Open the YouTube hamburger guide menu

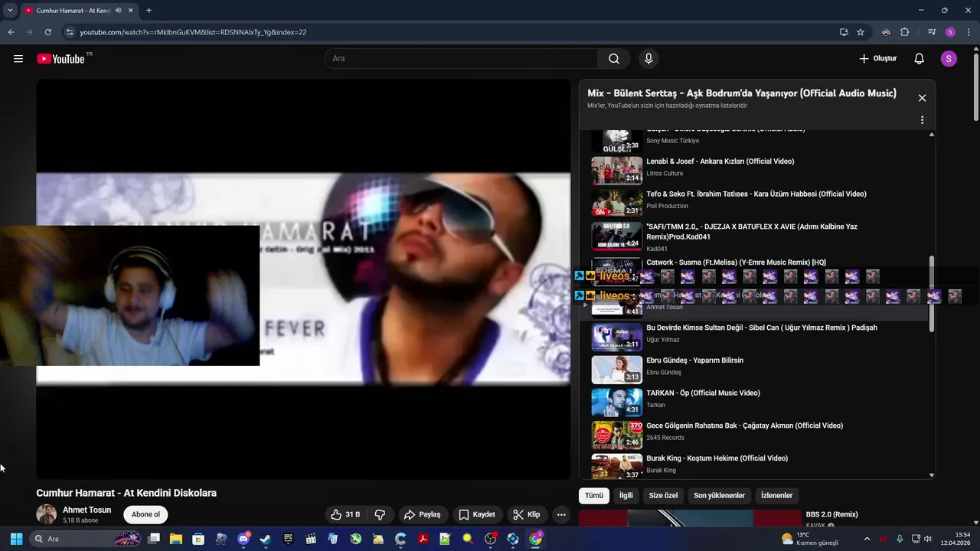[18, 59]
